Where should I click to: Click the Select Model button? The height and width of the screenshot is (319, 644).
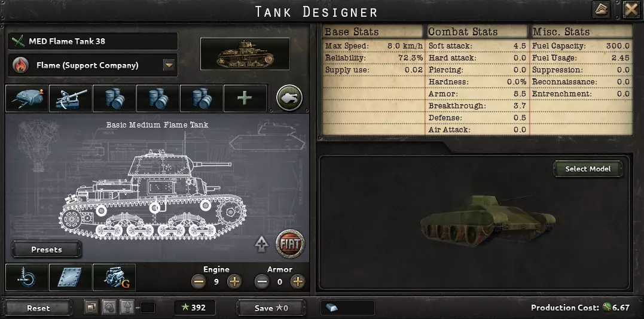point(588,169)
